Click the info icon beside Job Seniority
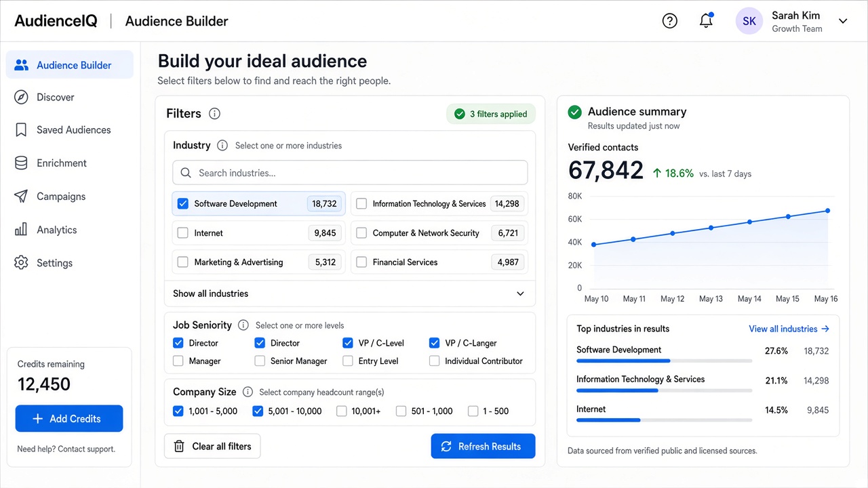The image size is (868, 488). pos(243,325)
